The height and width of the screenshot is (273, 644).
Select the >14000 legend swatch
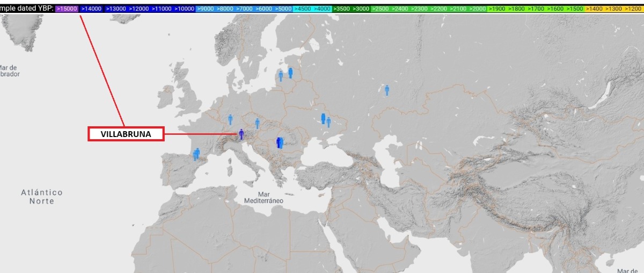point(90,9)
